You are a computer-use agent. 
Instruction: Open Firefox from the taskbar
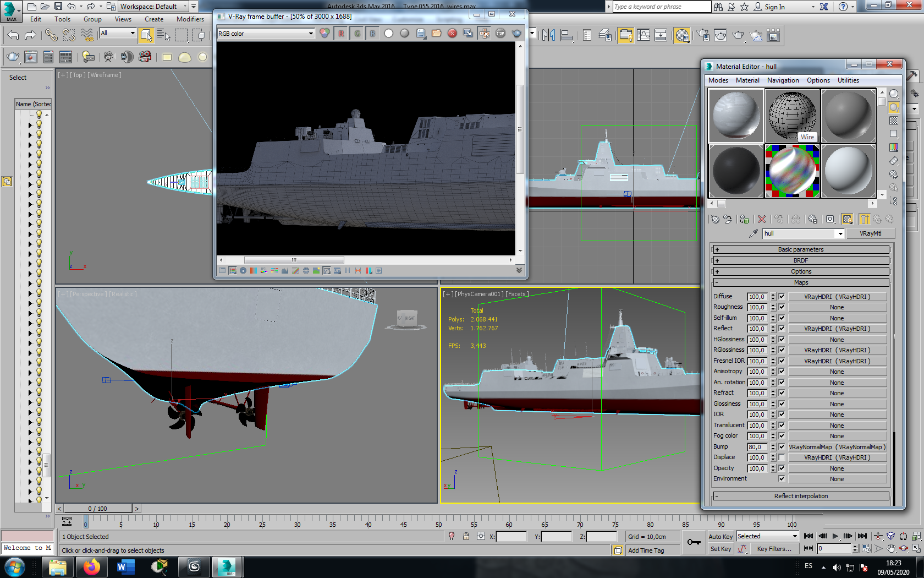(91, 566)
